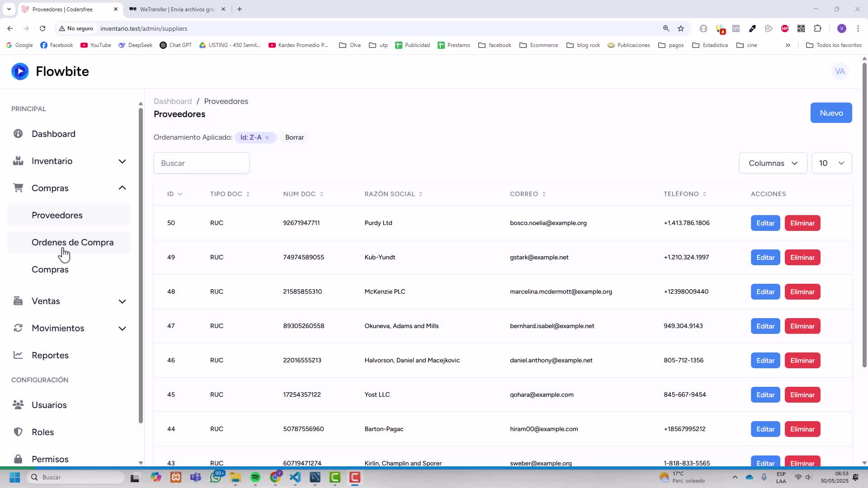Screen dimensions: 868x488
Task: Click the Permisos lock icon
Action: tap(18, 459)
